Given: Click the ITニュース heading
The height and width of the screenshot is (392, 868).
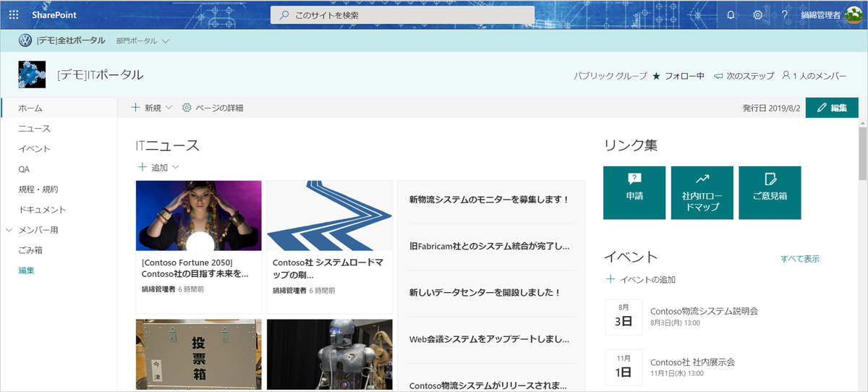Looking at the screenshot, I should coord(167,145).
